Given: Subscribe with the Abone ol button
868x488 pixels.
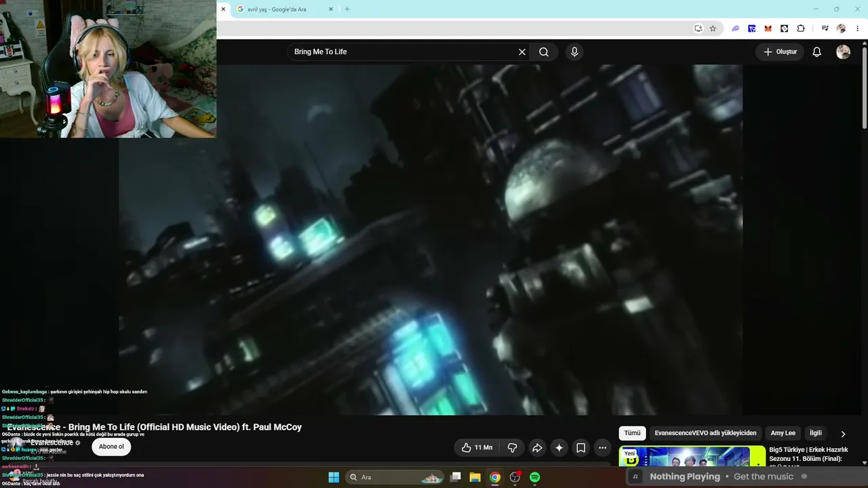Looking at the screenshot, I should tap(111, 447).
